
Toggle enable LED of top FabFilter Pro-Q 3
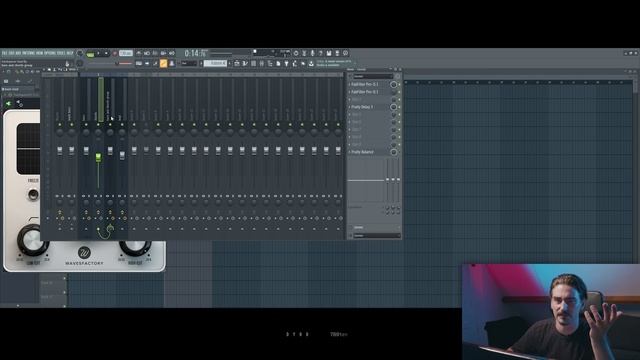click(x=399, y=84)
